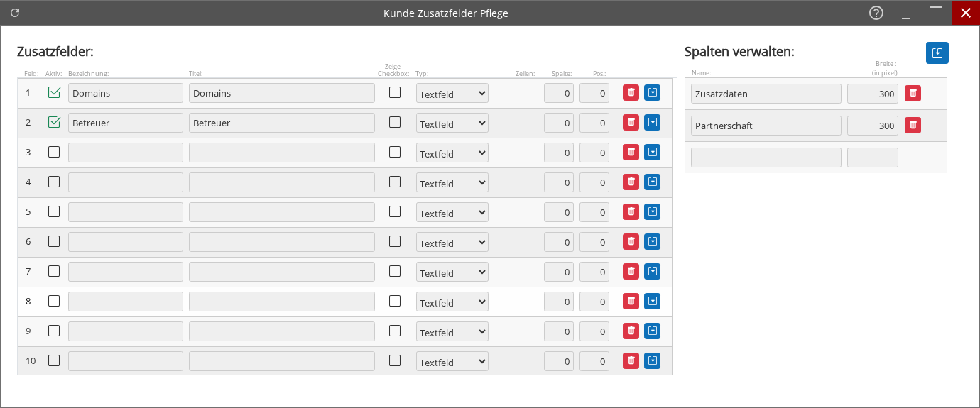Screen dimensions: 980x408
Task: Save row 10 using blue save icon
Action: click(652, 361)
